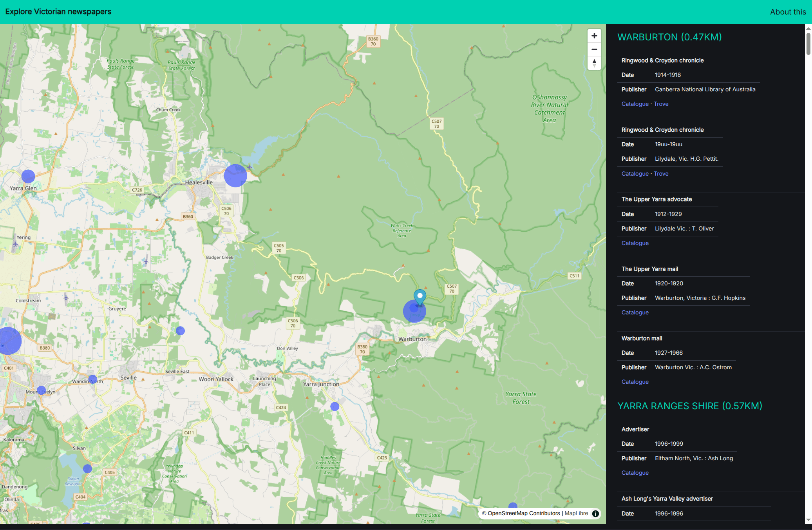Click the map zoom in button
The width and height of the screenshot is (812, 530).
click(594, 36)
